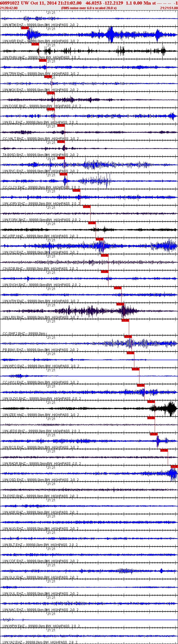Select the pick flag between UW.HSR and UW.PHIN labels
Viewport: 178px width, 644px height.
pyautogui.click(x=35, y=44)
